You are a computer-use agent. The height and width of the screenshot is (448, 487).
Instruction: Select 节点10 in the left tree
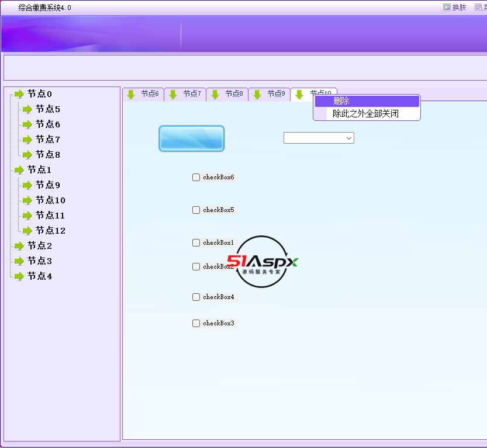(50, 200)
